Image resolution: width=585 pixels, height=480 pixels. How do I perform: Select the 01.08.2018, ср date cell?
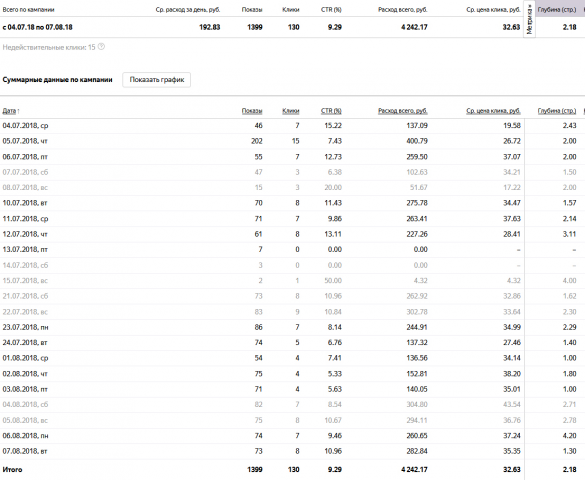[25, 358]
